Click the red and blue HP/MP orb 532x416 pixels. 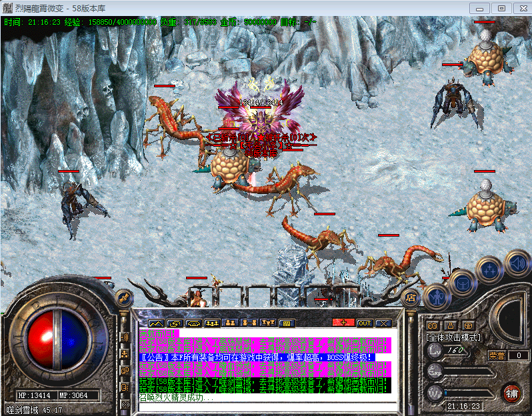[58, 339]
